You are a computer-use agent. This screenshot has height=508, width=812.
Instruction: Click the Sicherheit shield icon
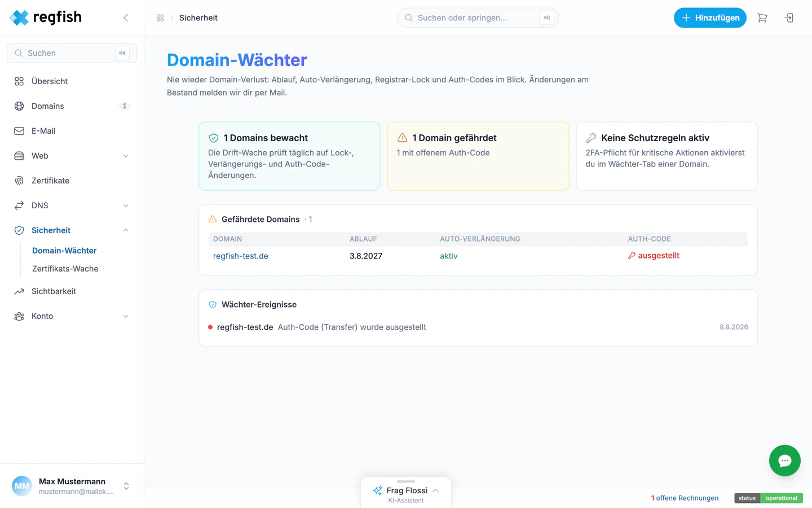pyautogui.click(x=19, y=230)
